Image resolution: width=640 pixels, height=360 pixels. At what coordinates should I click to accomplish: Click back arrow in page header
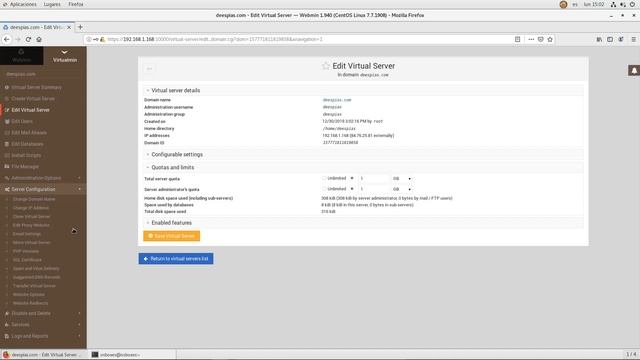[x=149, y=69]
